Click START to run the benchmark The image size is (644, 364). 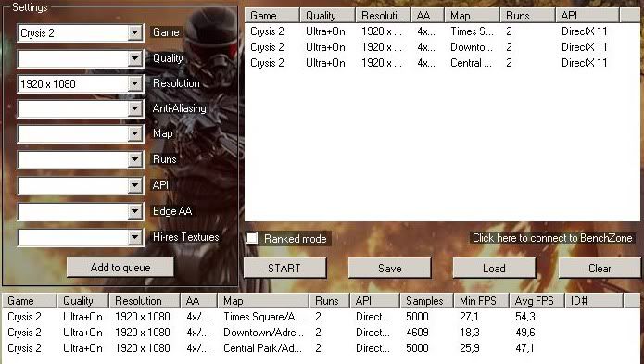(284, 268)
